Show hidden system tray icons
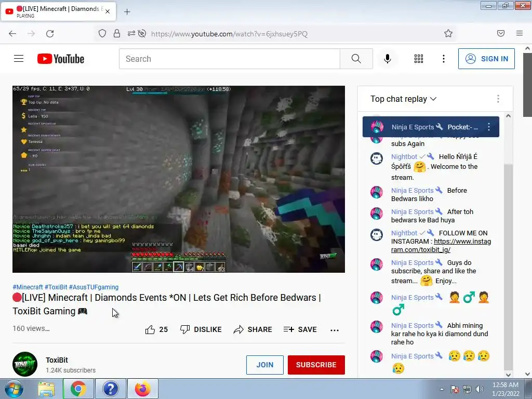This screenshot has height=399, width=532. (442, 389)
